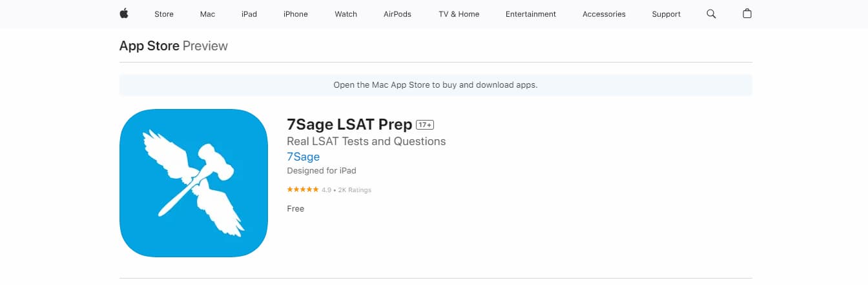Open the Accessories menu

click(x=604, y=14)
